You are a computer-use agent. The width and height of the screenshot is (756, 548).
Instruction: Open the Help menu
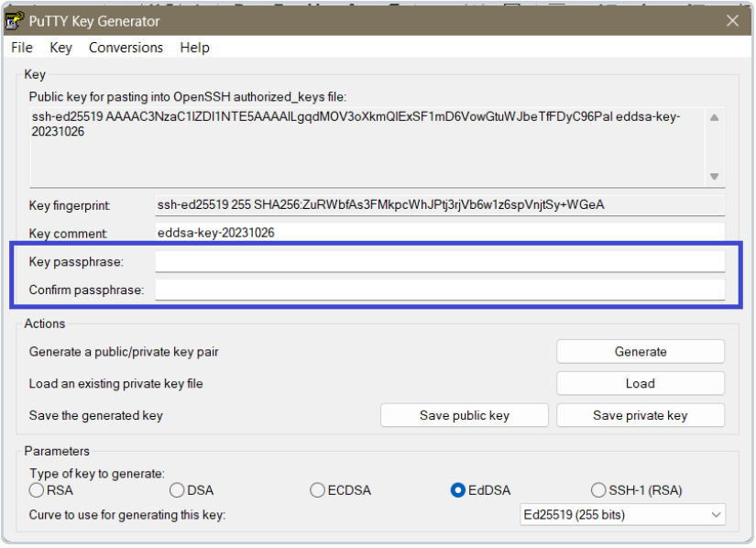pos(195,48)
